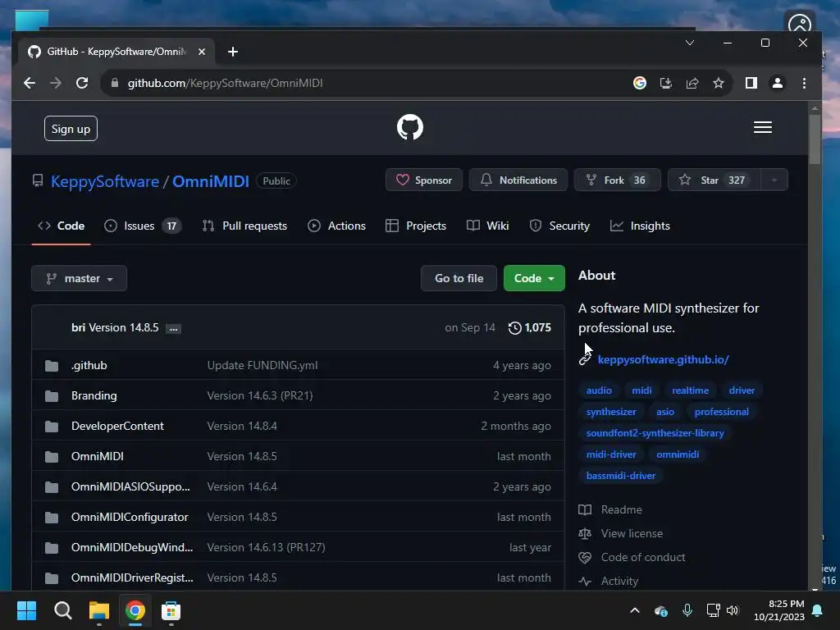The image size is (840, 630).
Task: Click the Google icon in address bar
Action: 640,83
